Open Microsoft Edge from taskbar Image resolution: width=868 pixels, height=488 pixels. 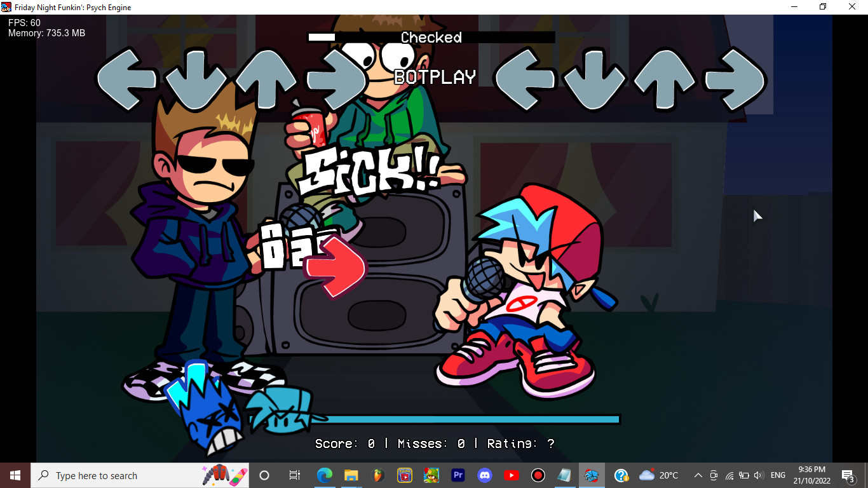coord(325,475)
